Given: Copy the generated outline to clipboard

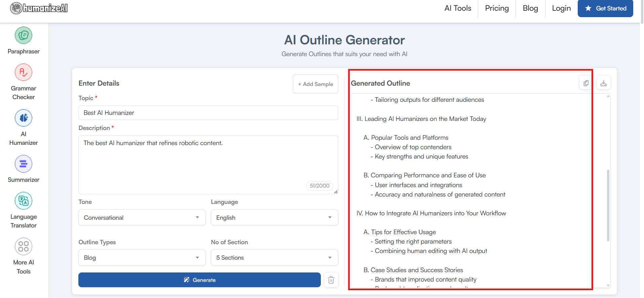Looking at the screenshot, I should tap(586, 83).
